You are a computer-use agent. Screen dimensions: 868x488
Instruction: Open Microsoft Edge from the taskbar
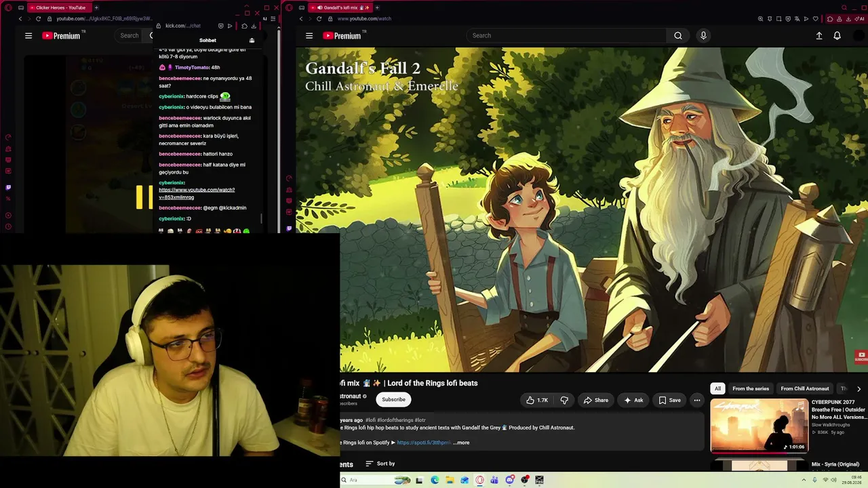click(435, 480)
